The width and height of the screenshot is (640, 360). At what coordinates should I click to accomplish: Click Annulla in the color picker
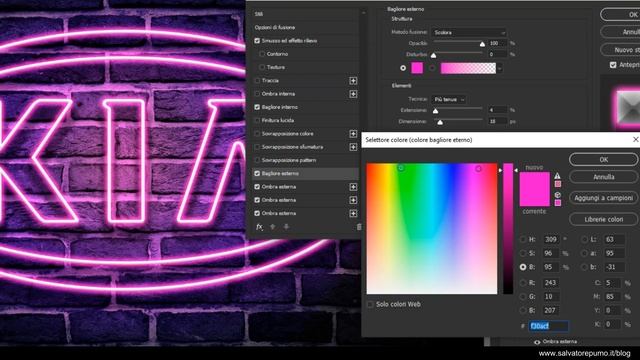pos(603,177)
